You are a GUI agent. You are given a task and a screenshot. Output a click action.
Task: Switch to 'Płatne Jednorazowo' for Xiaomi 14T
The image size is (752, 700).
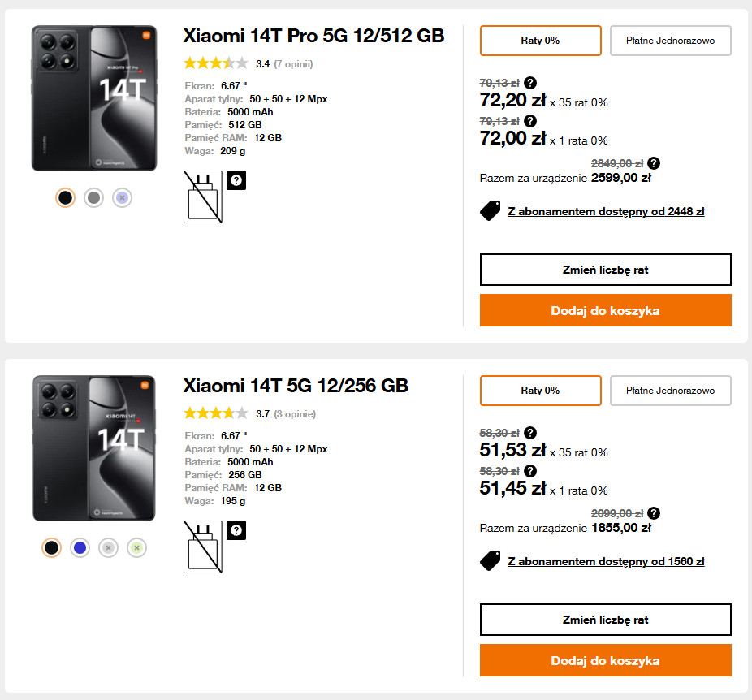pyautogui.click(x=670, y=391)
